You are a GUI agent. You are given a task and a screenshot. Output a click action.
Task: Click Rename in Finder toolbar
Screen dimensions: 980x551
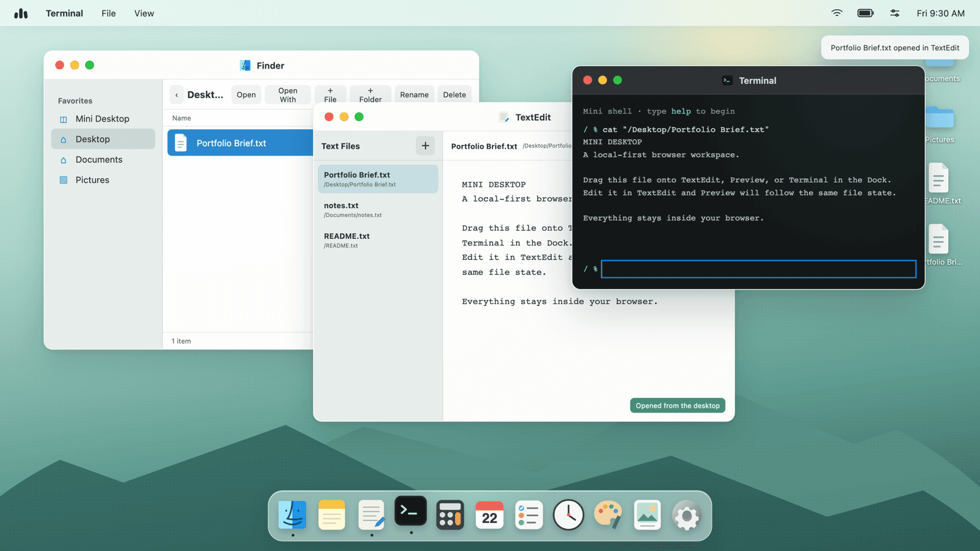pyautogui.click(x=414, y=95)
